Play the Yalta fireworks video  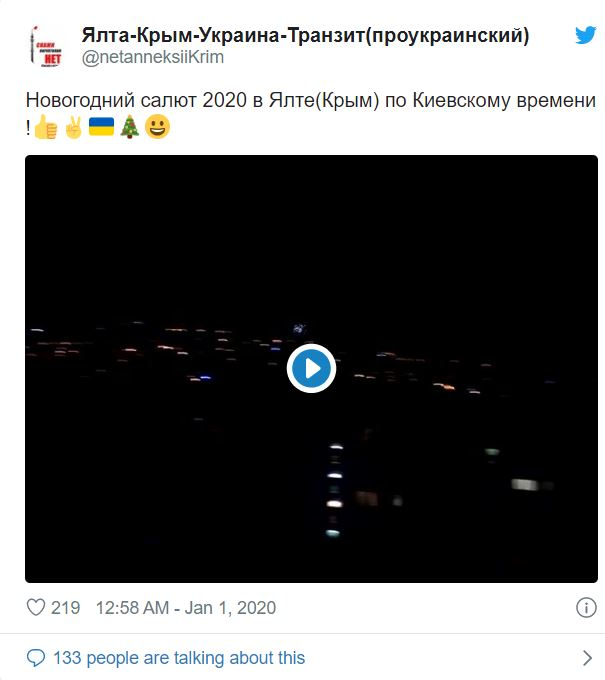(x=311, y=369)
